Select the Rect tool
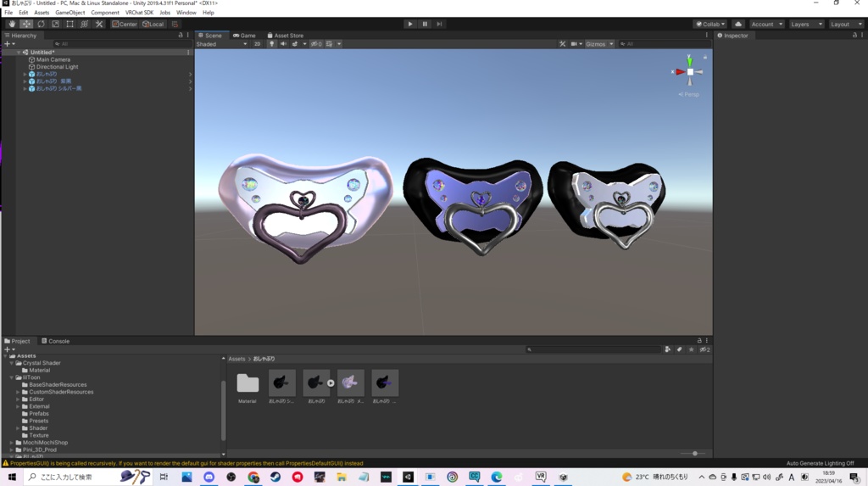Image resolution: width=868 pixels, height=486 pixels. coord(70,24)
